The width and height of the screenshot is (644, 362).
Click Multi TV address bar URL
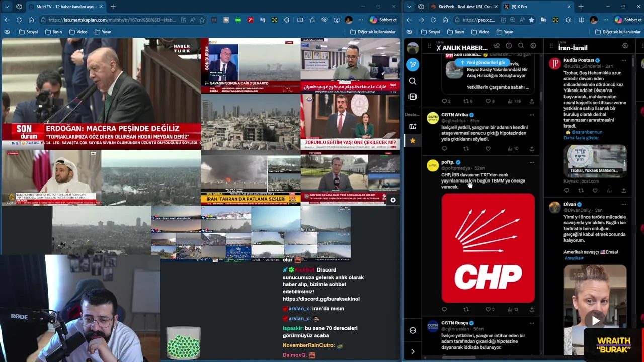click(113, 20)
